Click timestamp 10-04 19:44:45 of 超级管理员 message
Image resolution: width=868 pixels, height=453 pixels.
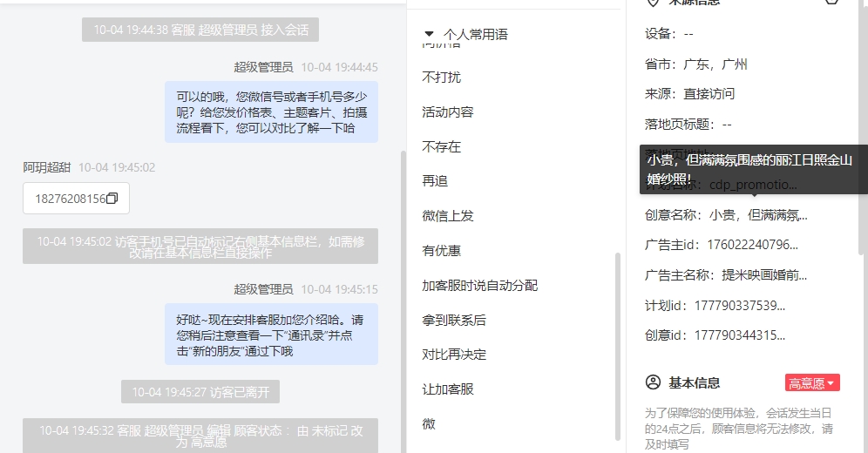tap(339, 67)
